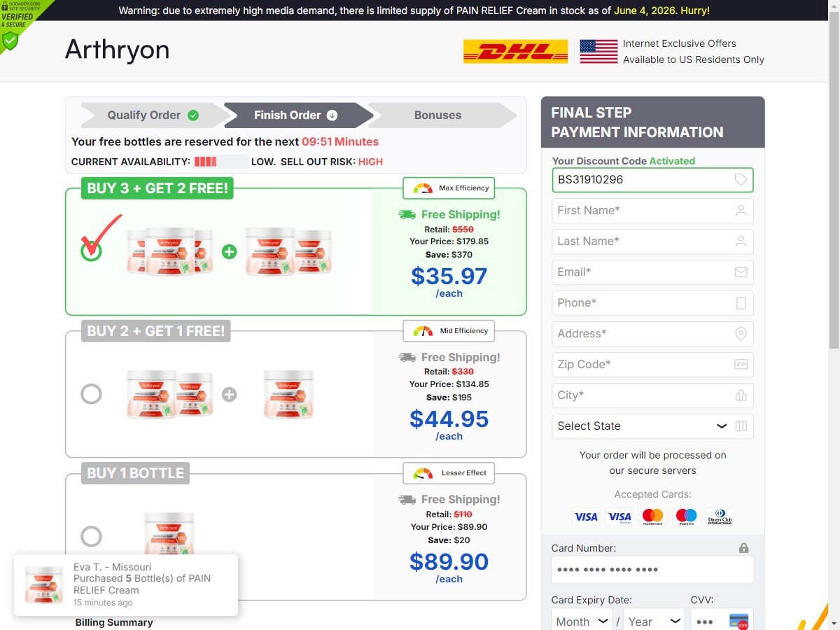Image resolution: width=840 pixels, height=630 pixels.
Task: Select the Buy 1 Bottle radio button
Action: (91, 537)
